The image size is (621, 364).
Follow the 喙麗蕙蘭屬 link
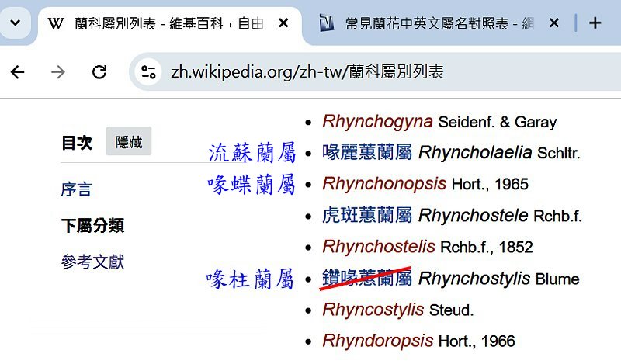pos(367,153)
